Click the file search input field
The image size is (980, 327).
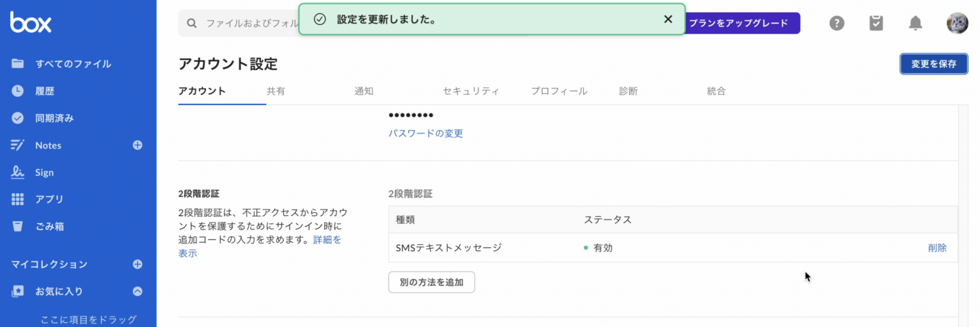(x=250, y=24)
